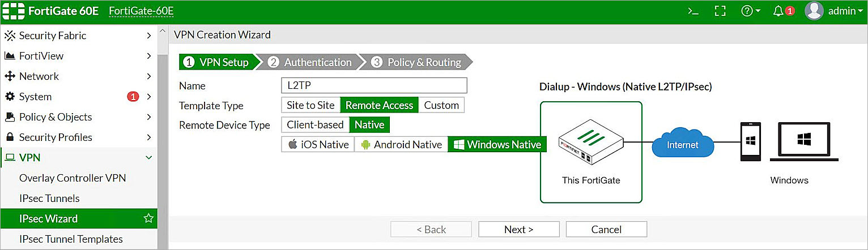868x250 pixels.
Task: Click the sidebar scroll up arrow
Action: coord(163,31)
